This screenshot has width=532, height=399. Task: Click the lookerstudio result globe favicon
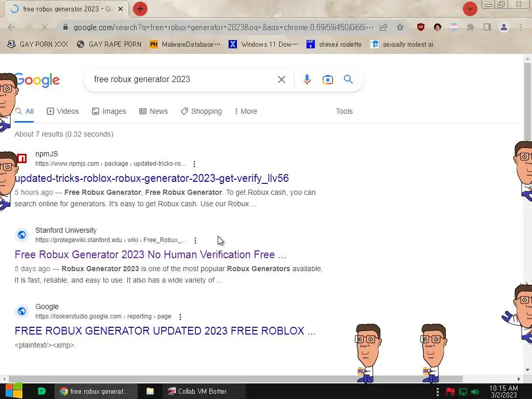coord(22,311)
